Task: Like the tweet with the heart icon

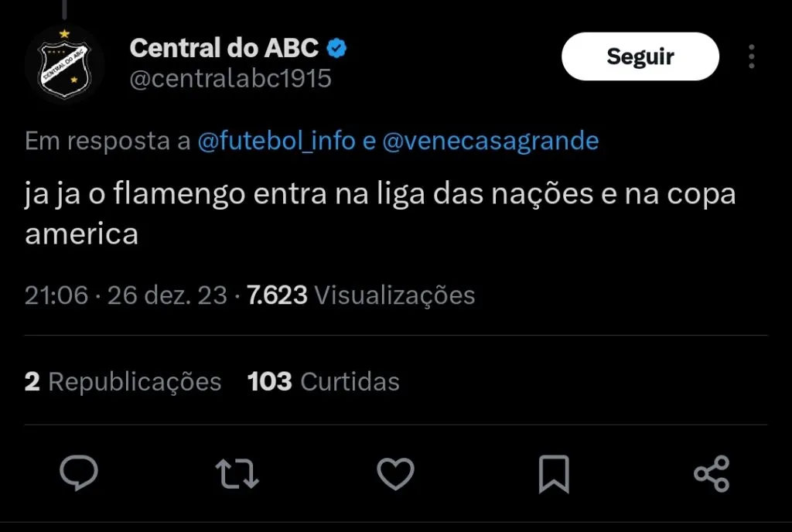Action: click(395, 473)
